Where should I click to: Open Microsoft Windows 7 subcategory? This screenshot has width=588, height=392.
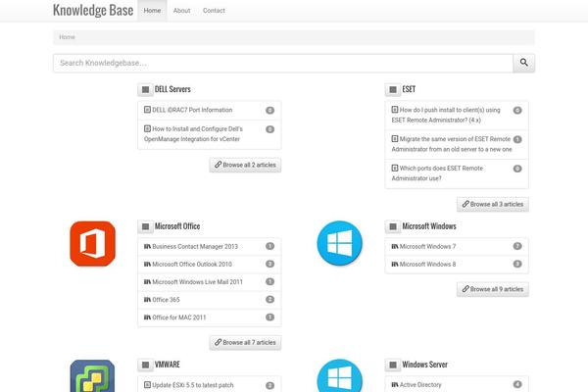tap(427, 246)
